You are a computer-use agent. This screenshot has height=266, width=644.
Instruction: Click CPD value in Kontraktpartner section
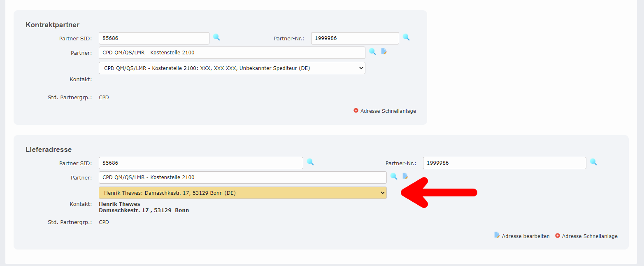104,98
